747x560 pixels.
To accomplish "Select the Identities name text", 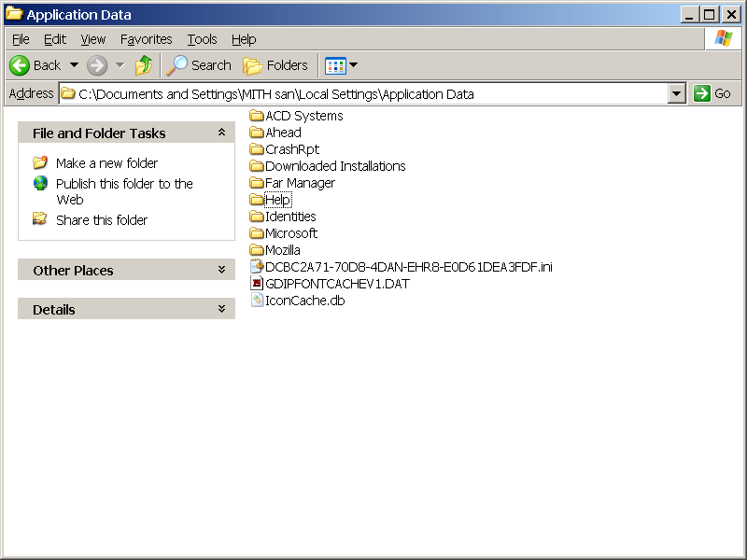I will (290, 217).
